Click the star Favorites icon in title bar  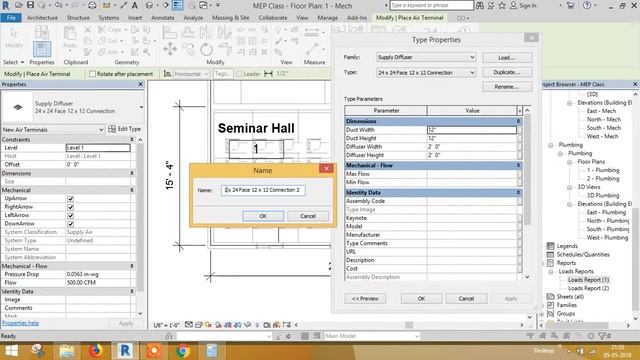pyautogui.click(x=502, y=5)
